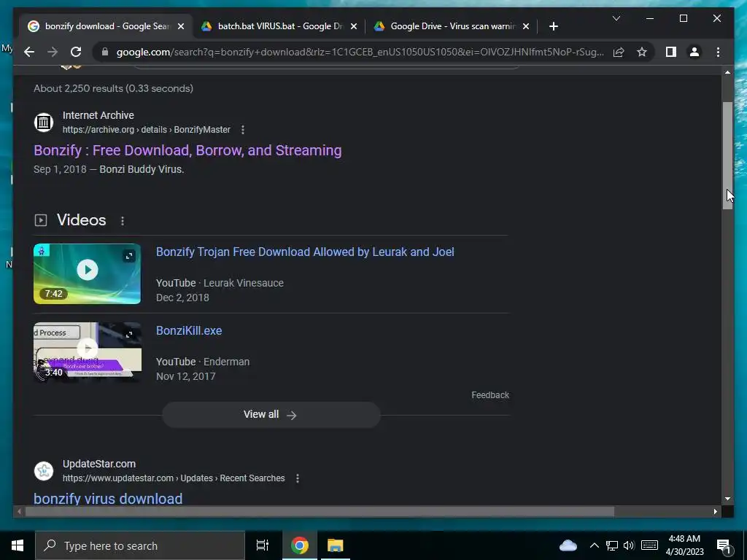Switch to Google Drive Virus scan warning tab
747x560 pixels.
[x=452, y=26]
